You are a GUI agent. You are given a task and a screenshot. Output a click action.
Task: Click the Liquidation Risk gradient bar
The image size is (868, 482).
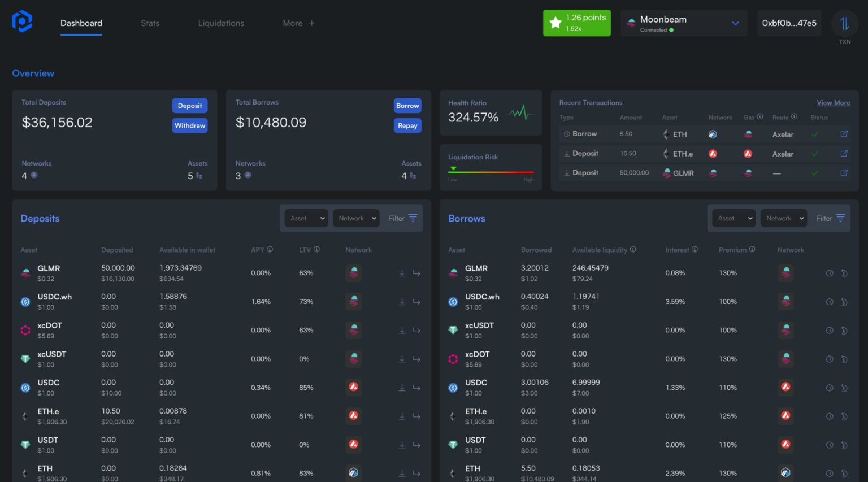[491, 170]
